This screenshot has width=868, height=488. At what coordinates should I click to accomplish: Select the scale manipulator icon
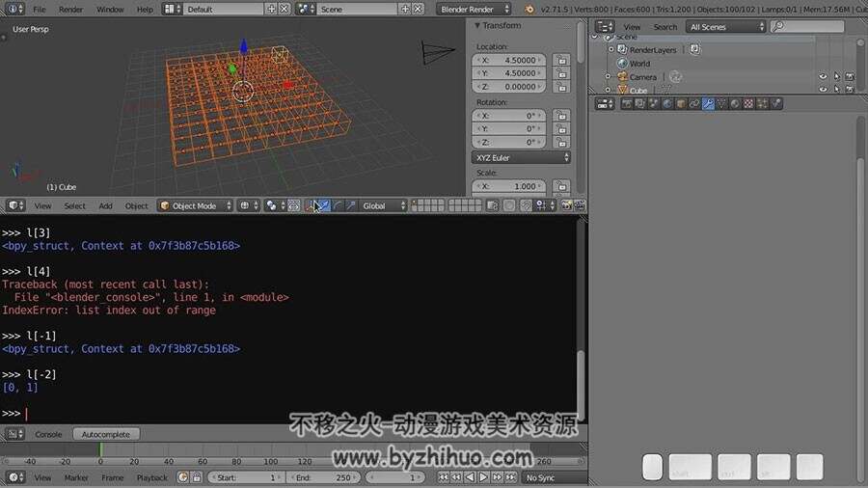click(351, 205)
